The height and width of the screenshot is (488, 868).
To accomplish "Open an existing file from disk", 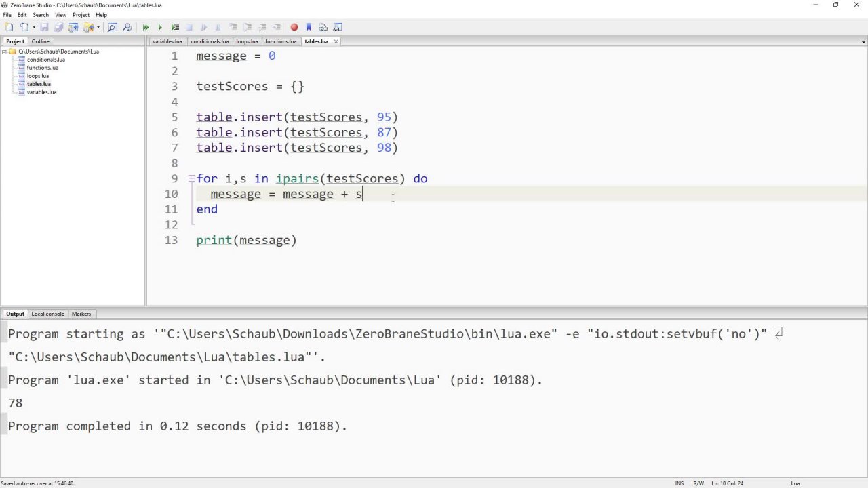I will (x=23, y=27).
